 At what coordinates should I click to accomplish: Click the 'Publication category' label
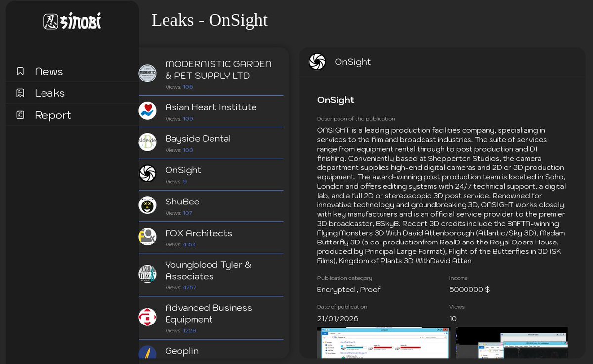[344, 278]
